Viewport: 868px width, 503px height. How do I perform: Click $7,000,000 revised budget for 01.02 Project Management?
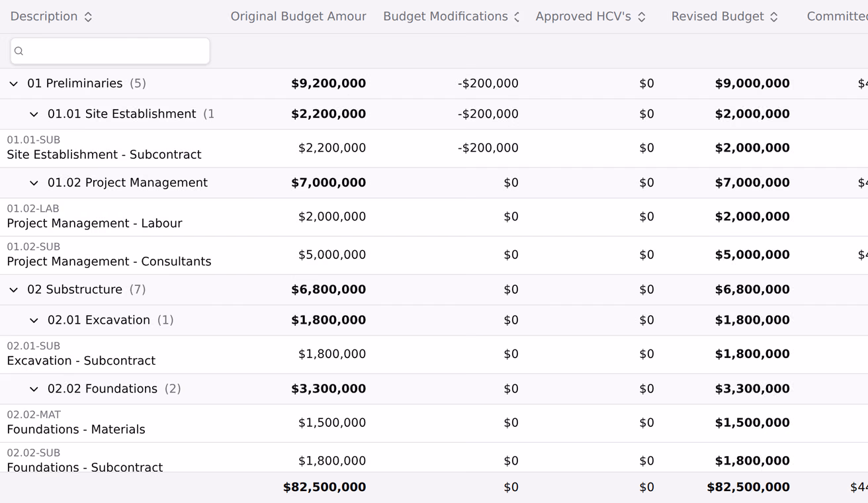tap(752, 183)
